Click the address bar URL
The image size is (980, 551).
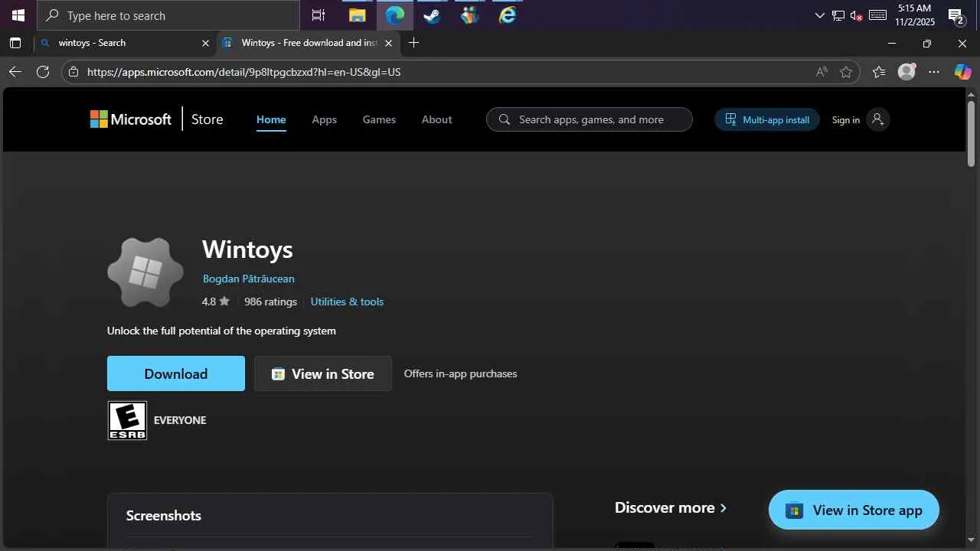(x=244, y=72)
